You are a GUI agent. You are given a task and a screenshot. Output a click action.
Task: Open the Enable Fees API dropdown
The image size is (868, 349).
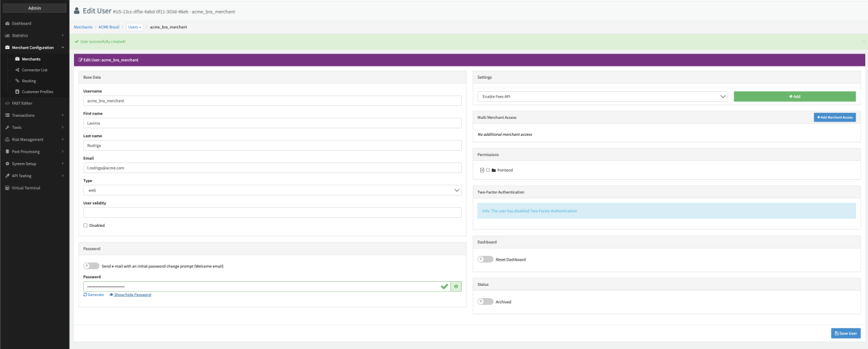[602, 96]
